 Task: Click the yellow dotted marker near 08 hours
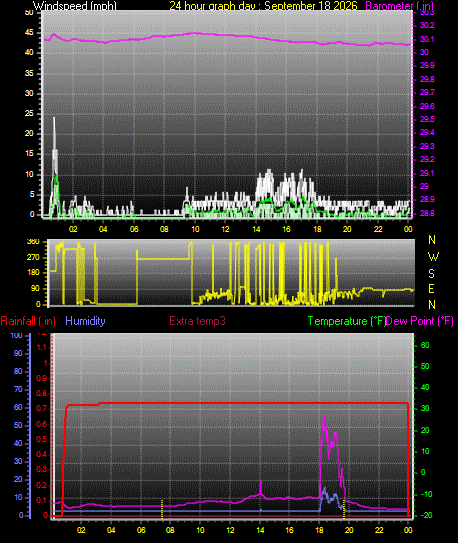[x=162, y=509]
